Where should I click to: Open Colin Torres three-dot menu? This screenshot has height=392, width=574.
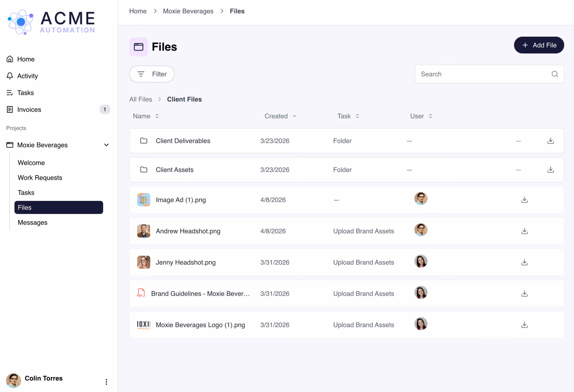pos(106,382)
